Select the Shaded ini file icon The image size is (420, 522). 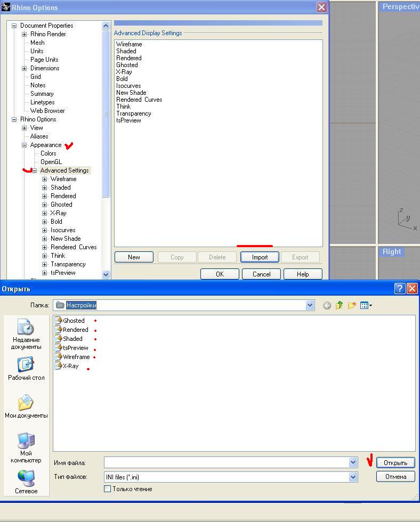58,338
